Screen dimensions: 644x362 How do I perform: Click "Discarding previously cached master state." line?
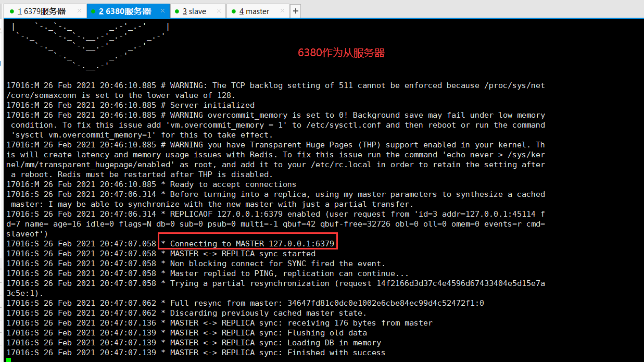coord(186,313)
